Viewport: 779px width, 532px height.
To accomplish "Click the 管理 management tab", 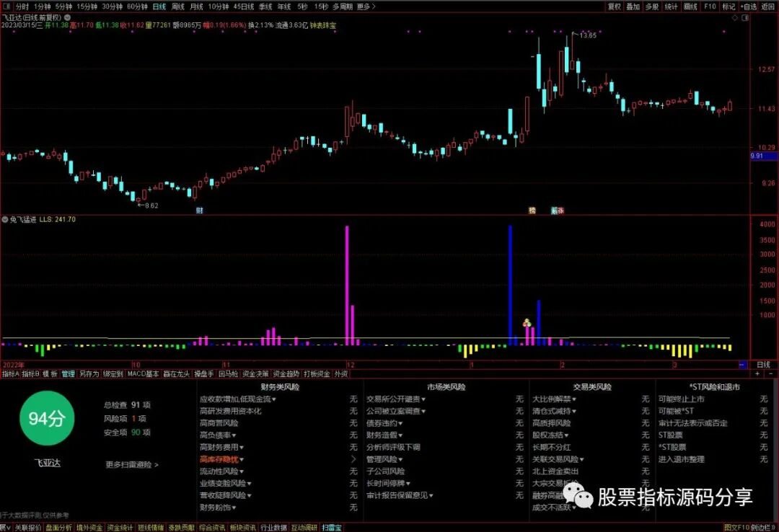I will (x=68, y=374).
